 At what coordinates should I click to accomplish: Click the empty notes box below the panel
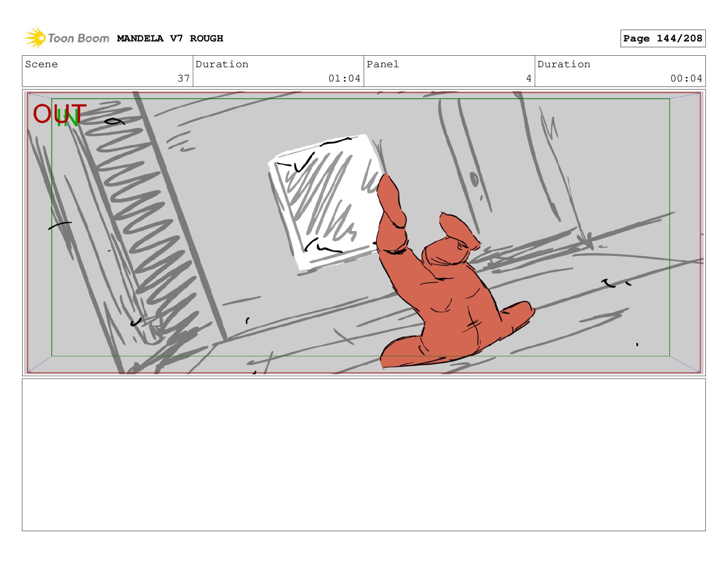(x=364, y=455)
